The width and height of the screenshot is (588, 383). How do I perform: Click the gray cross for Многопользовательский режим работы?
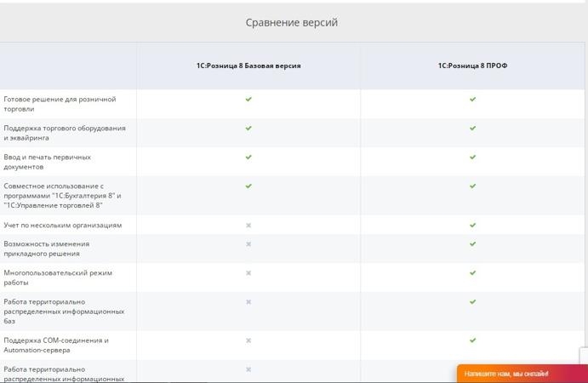[x=248, y=273]
